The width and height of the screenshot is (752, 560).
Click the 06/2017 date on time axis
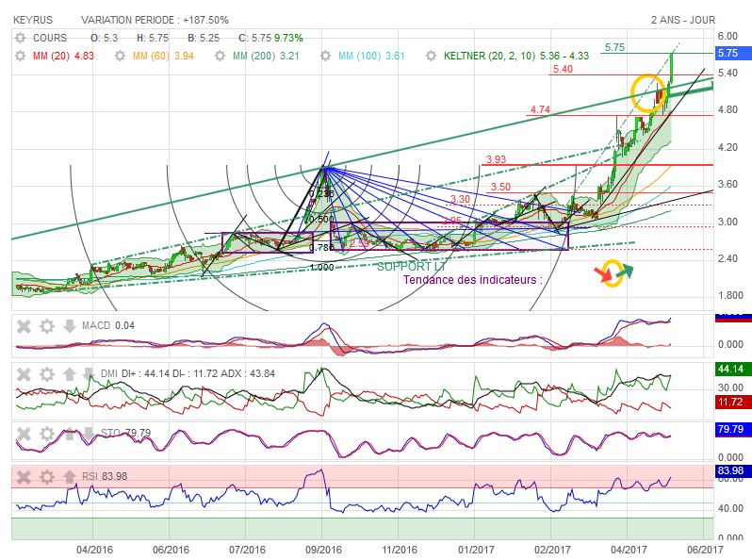coord(705,550)
